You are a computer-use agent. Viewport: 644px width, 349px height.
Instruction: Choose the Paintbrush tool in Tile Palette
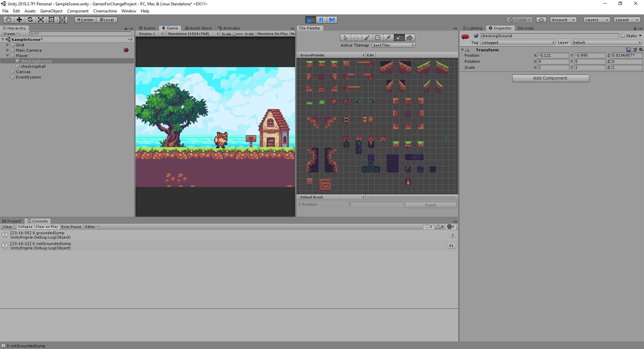(x=367, y=38)
